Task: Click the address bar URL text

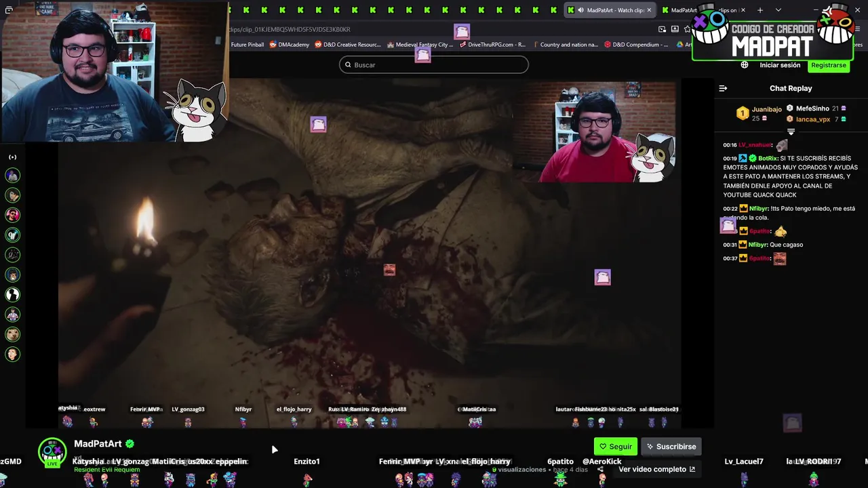Action: pos(290,29)
